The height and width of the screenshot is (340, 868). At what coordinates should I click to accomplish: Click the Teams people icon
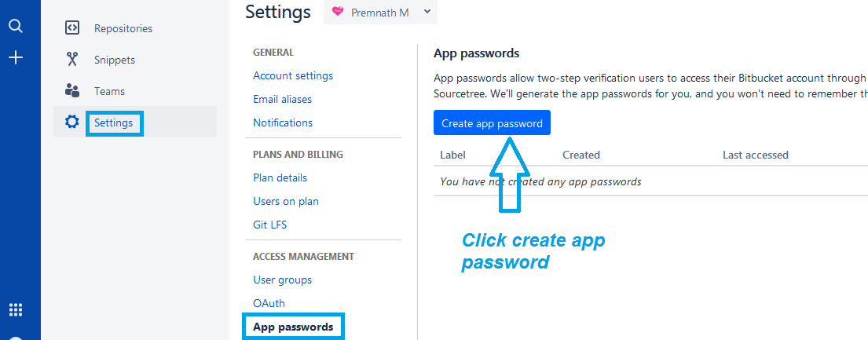click(x=72, y=91)
